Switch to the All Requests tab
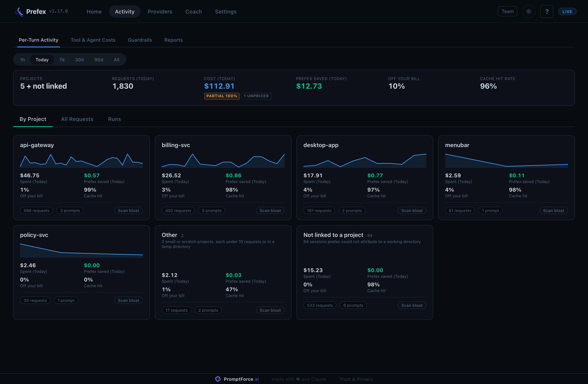 (77, 119)
